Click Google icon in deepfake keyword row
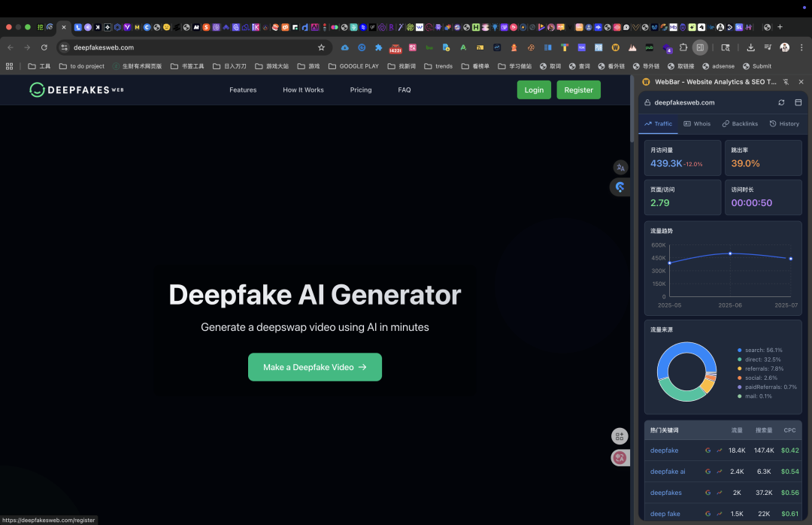Image resolution: width=812 pixels, height=525 pixels. (708, 451)
